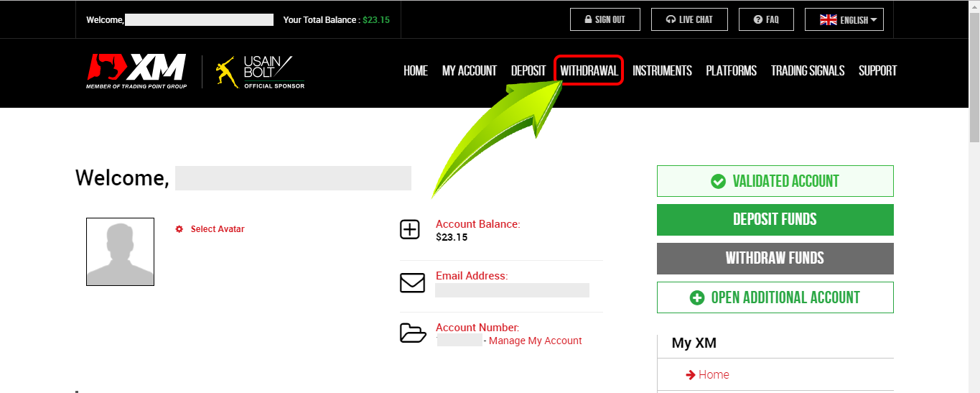Click Open Additional Account button
Viewport: 980px width, 393px height.
click(x=775, y=297)
